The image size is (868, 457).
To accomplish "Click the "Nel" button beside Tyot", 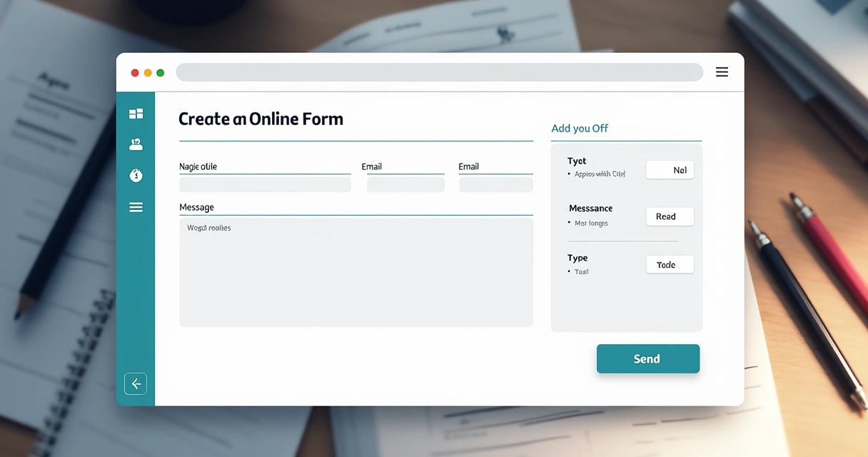I will click(x=670, y=170).
